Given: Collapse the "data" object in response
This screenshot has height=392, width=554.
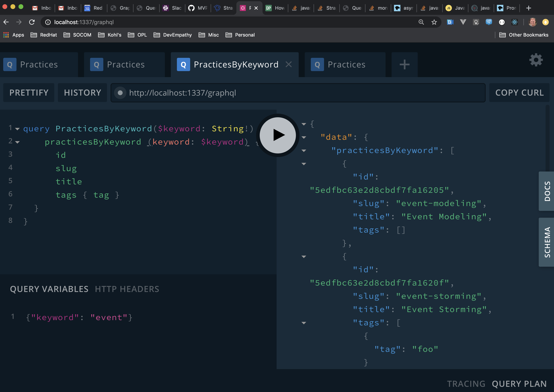Looking at the screenshot, I should pos(304,137).
